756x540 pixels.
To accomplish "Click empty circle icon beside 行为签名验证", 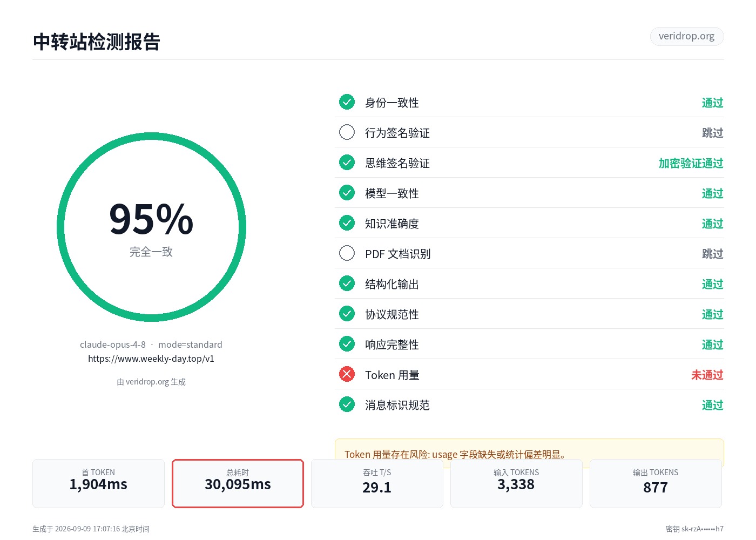I will point(347,132).
